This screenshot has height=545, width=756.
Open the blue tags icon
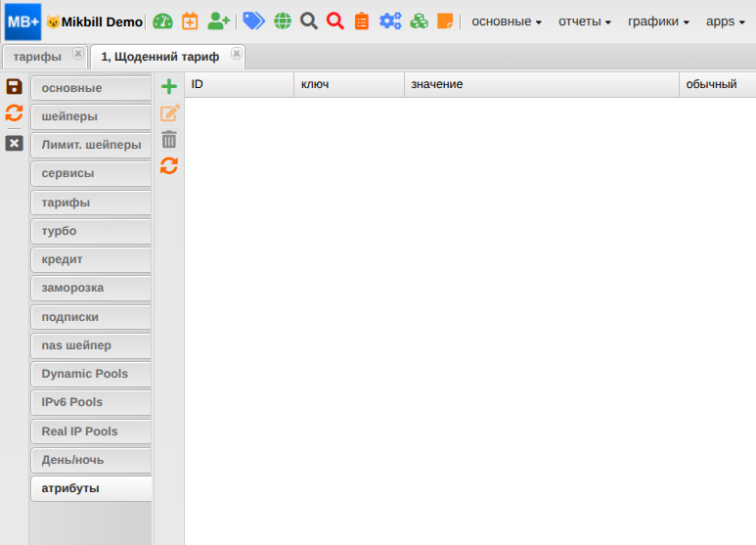click(x=253, y=21)
